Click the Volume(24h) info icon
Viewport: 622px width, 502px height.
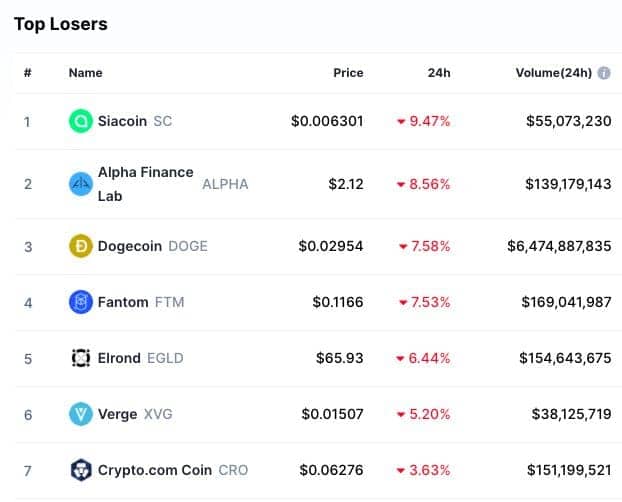[x=604, y=73]
